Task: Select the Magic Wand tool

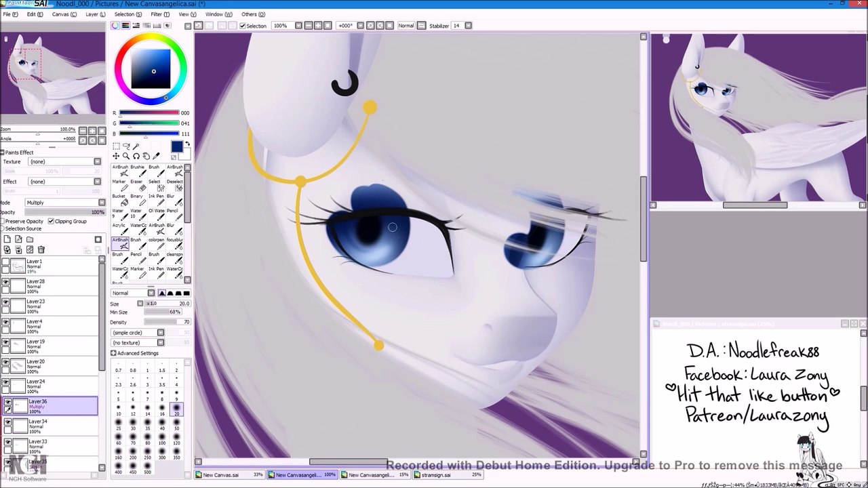Action: [136, 146]
